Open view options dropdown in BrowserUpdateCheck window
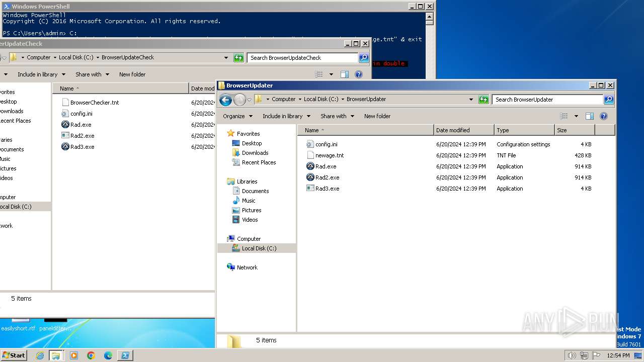Image resolution: width=644 pixels, height=362 pixels. click(331, 74)
